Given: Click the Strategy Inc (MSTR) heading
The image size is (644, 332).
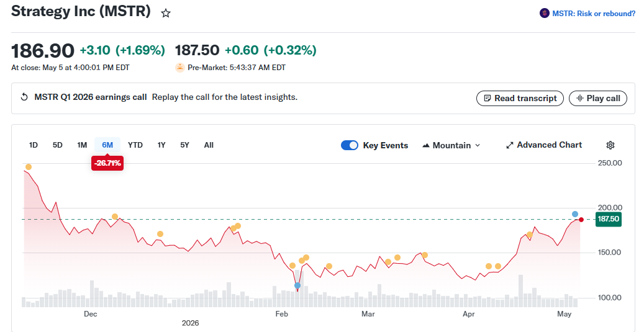Looking at the screenshot, I should click(x=81, y=11).
